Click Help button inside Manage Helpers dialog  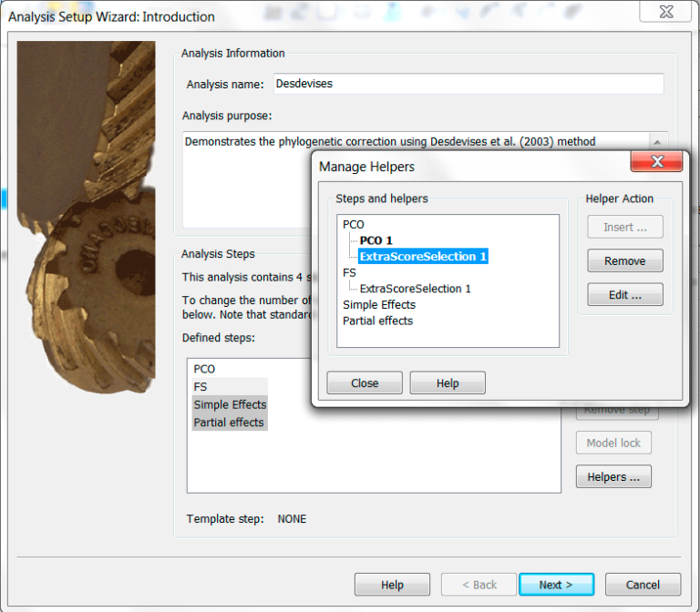448,383
